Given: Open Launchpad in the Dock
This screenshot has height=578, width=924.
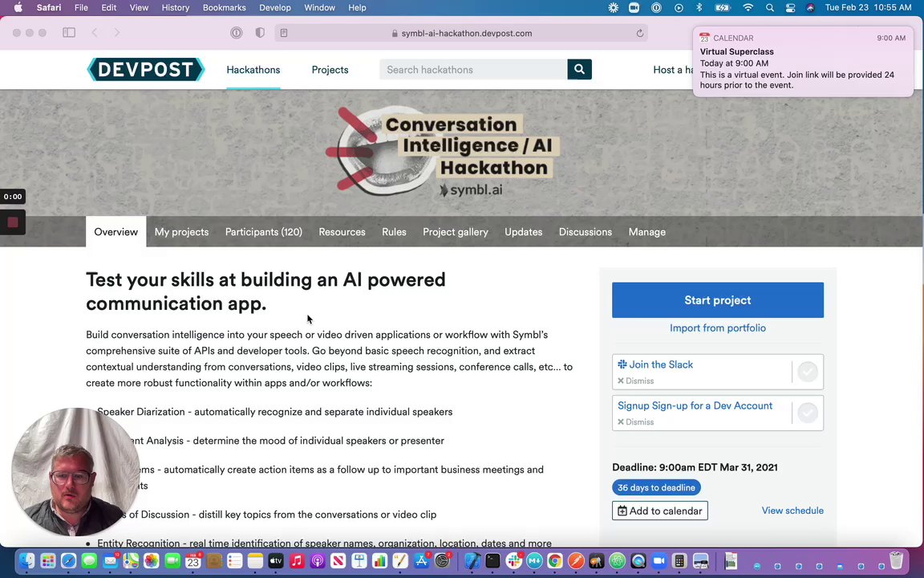Looking at the screenshot, I should pos(48,561).
